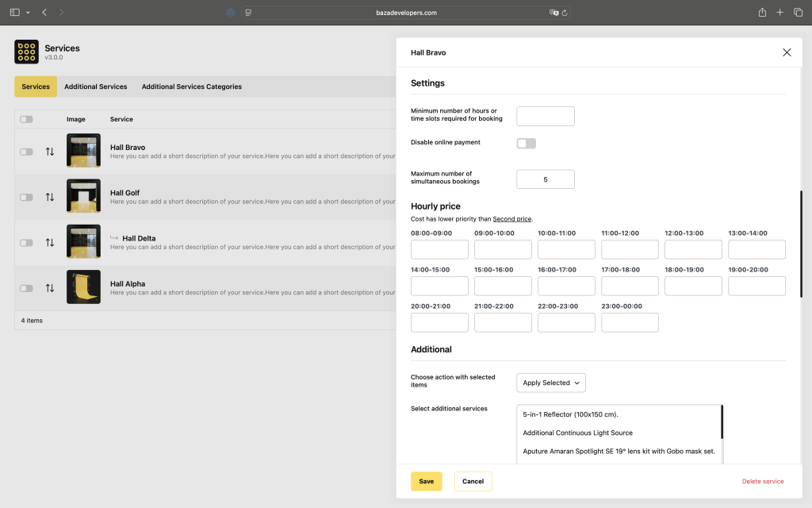Click the 15:00-16:00 price field
Screen dimensions: 812x508
pos(503,286)
